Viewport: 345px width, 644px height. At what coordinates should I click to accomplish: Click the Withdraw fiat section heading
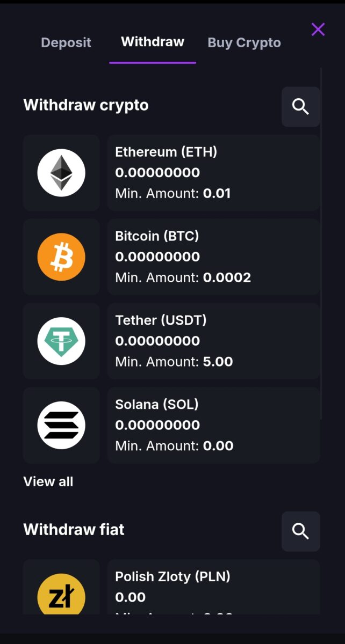(x=74, y=530)
